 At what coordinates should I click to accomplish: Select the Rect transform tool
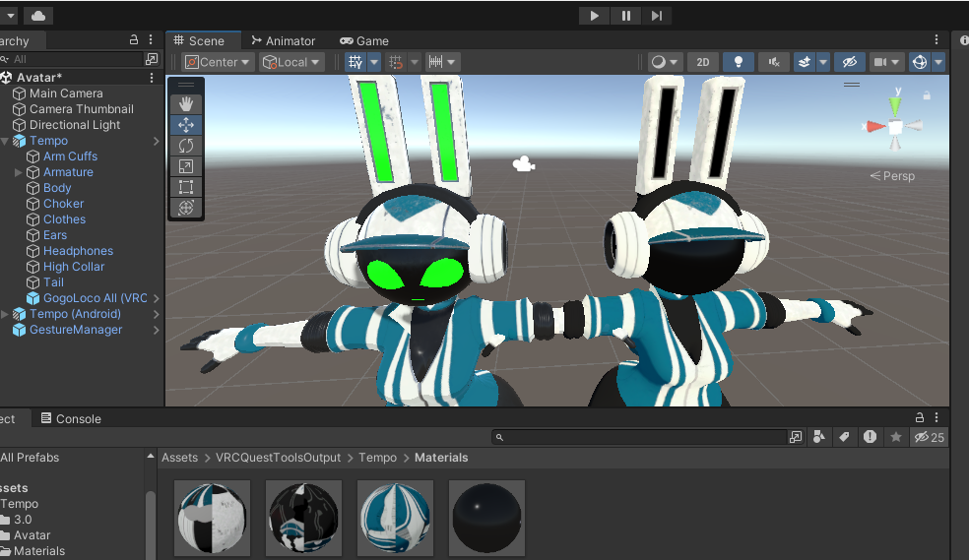(x=186, y=187)
